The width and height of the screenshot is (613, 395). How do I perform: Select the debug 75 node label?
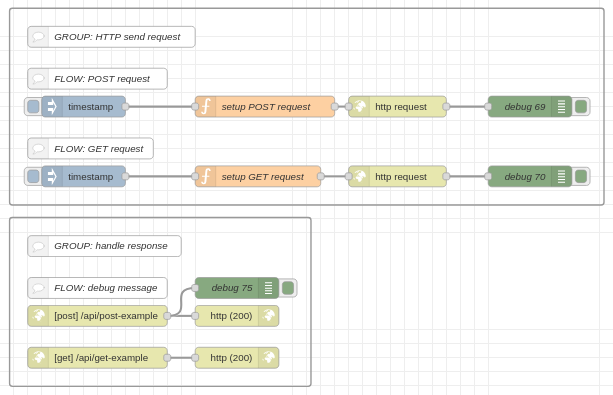(232, 288)
